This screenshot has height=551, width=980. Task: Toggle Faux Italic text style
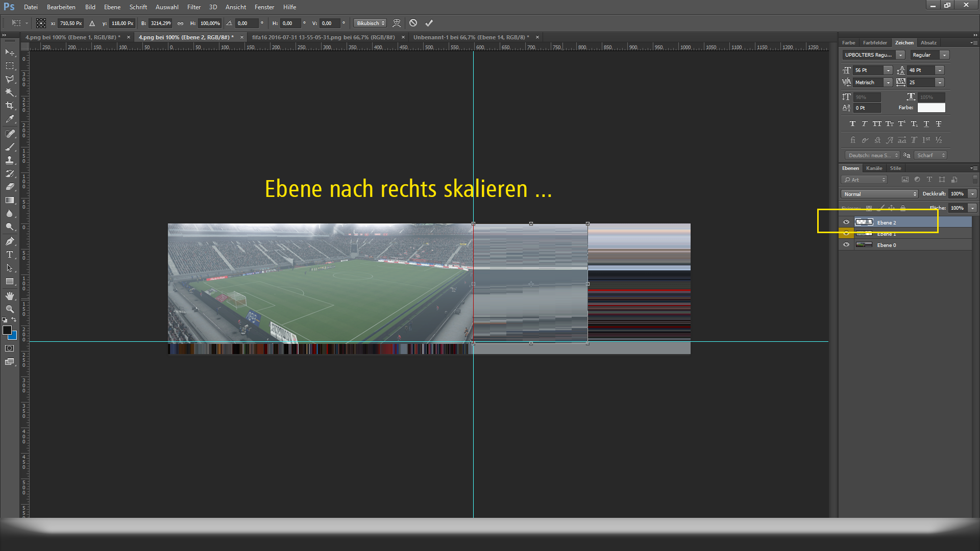(865, 123)
